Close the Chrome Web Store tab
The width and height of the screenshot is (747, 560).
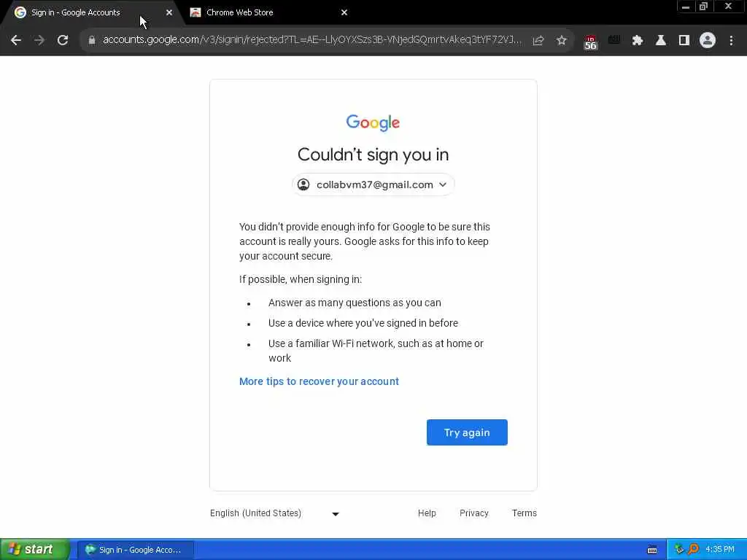[x=344, y=12]
